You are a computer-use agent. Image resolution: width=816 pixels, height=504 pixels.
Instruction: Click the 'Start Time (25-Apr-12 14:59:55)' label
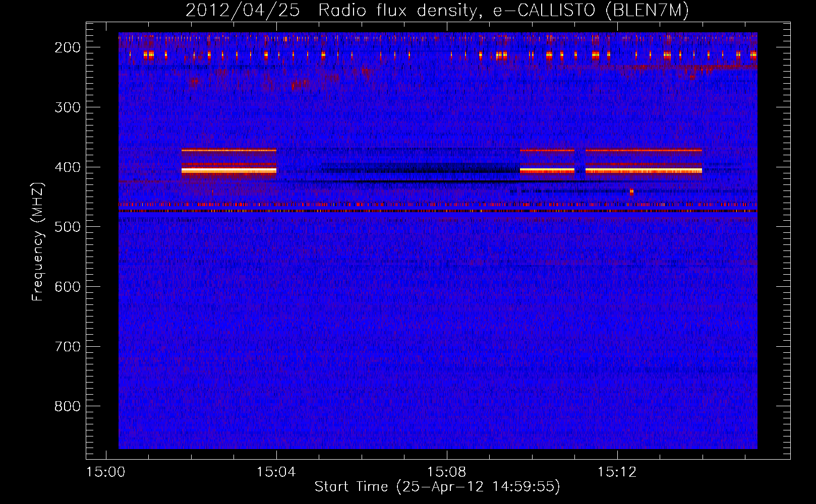437,487
